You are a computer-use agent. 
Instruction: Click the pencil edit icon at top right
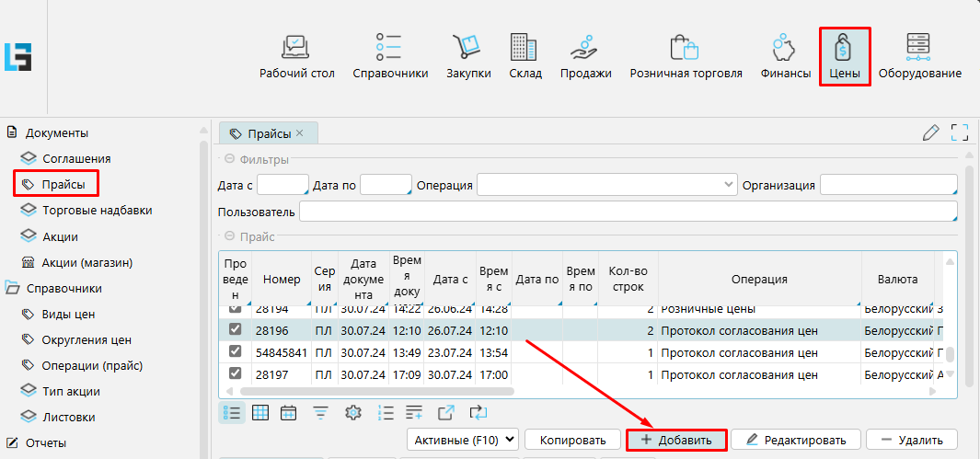tap(931, 132)
